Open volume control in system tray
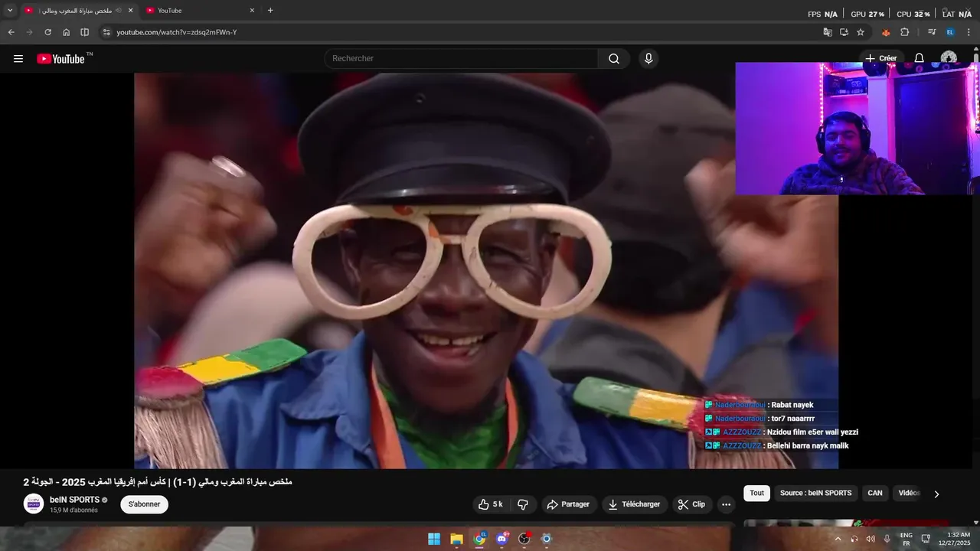 pos(871,539)
